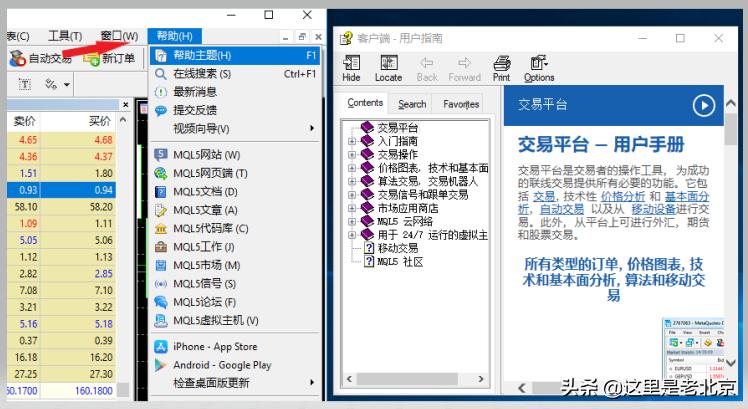Switch to the Favorites tab
Image resolution: width=748 pixels, height=409 pixels.
pyautogui.click(x=461, y=104)
